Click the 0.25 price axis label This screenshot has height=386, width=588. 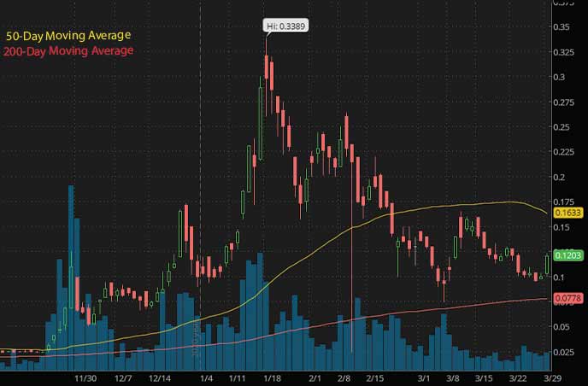click(x=562, y=127)
